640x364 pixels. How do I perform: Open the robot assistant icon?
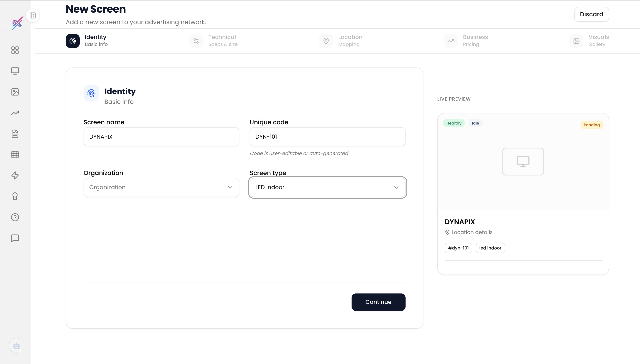coord(17,346)
